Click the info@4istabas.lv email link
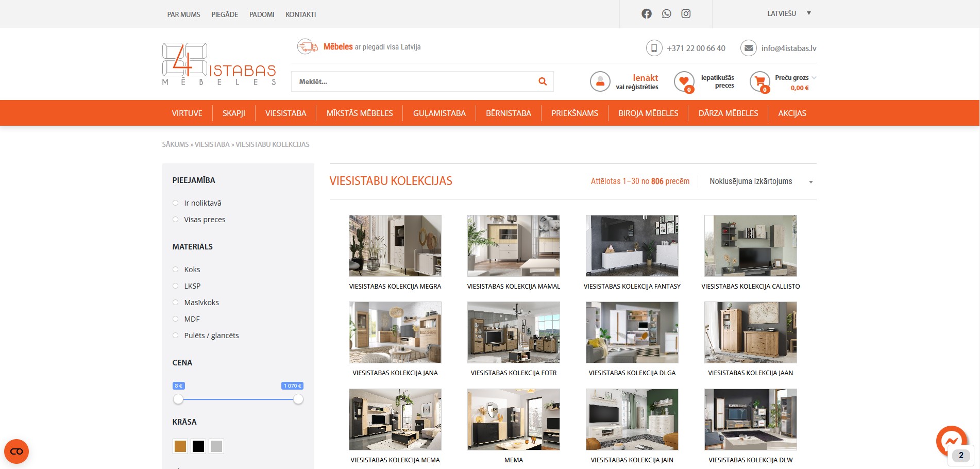This screenshot has width=980, height=469. [x=788, y=48]
